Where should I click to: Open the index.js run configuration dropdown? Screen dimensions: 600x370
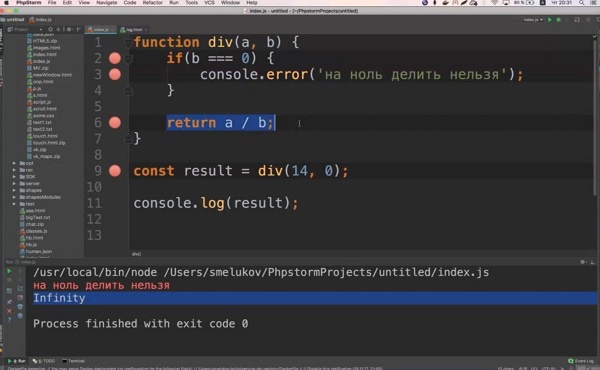click(x=533, y=20)
